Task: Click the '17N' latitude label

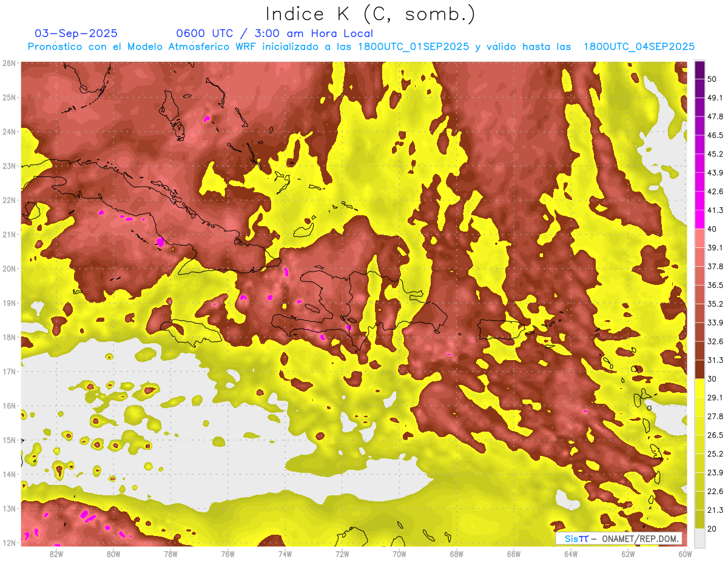Action: (9, 371)
